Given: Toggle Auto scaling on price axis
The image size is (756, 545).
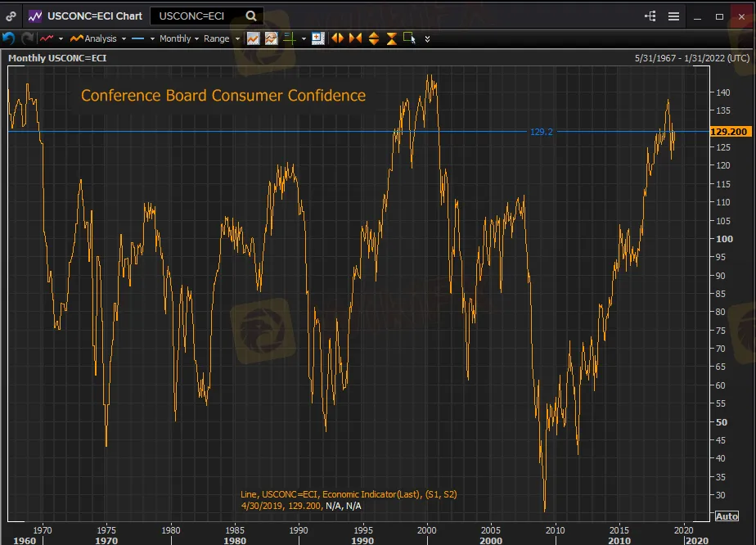Looking at the screenshot, I should 726,516.
